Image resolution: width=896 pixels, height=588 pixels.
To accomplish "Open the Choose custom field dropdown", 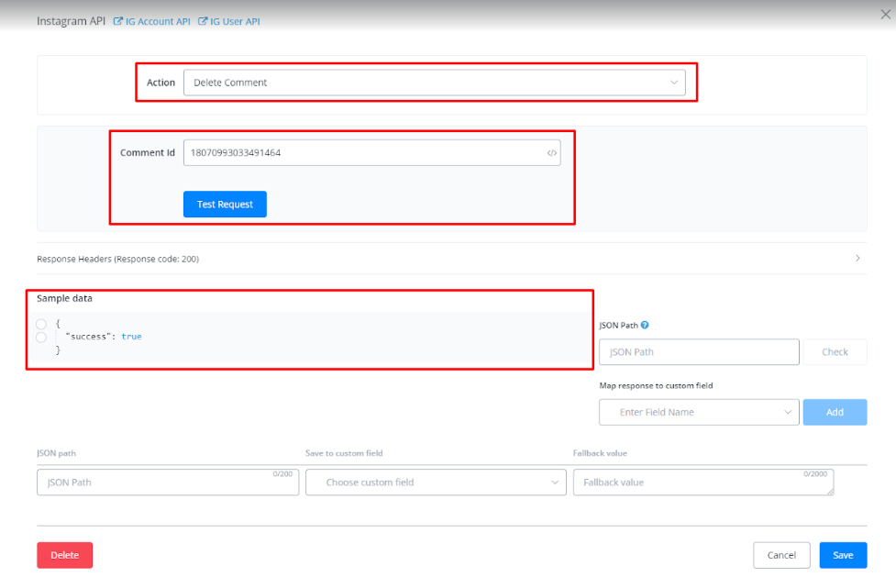I will tap(436, 483).
